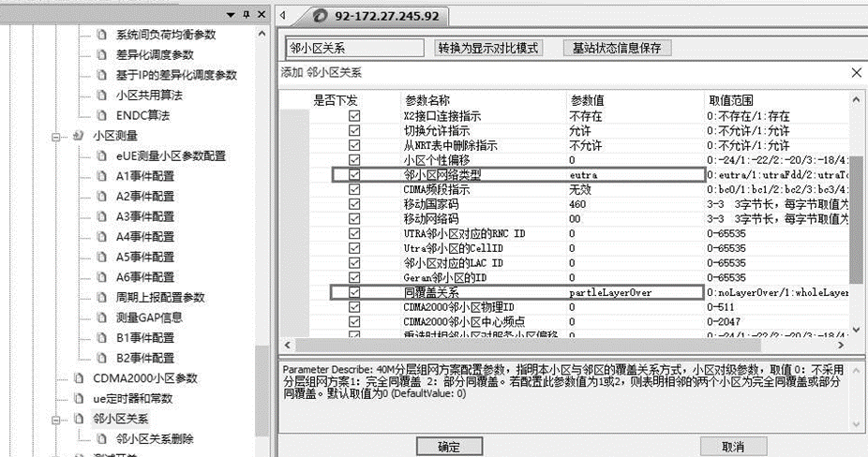
Task: Collapse the 邻小区关系 tree node
Action: pyautogui.click(x=56, y=420)
